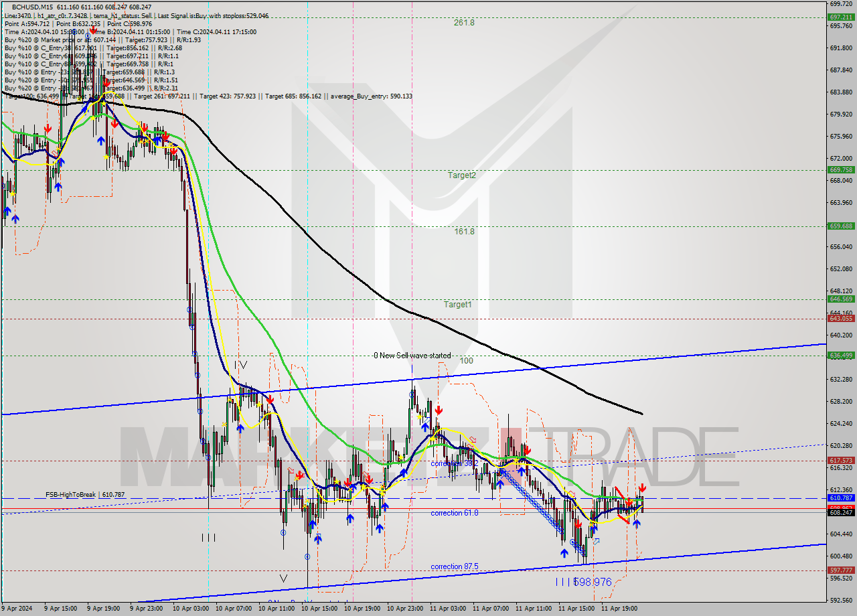Click the green 636.499 price tag
This screenshot has width=857, height=616.
pyautogui.click(x=841, y=356)
